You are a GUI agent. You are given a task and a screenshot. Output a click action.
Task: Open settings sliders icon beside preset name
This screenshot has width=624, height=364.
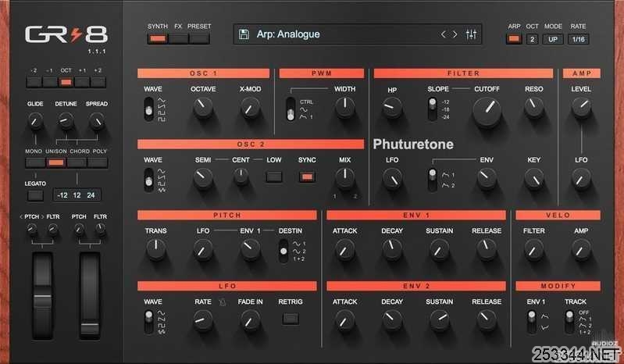(x=471, y=34)
